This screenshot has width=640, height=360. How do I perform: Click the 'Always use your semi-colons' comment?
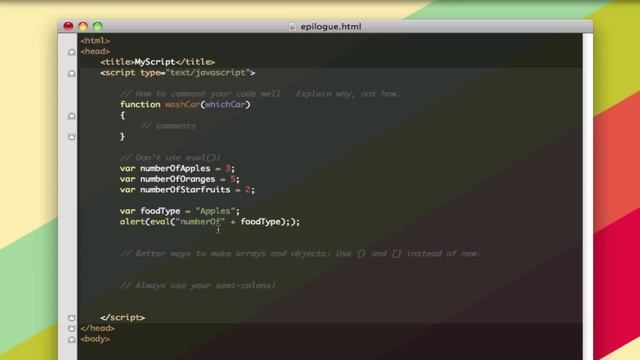[198, 285]
